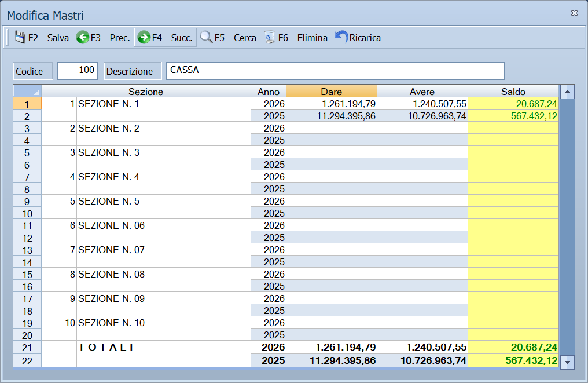Click the SEZIONE N. 09 cell
588x383 pixels.
pyautogui.click(x=164, y=304)
